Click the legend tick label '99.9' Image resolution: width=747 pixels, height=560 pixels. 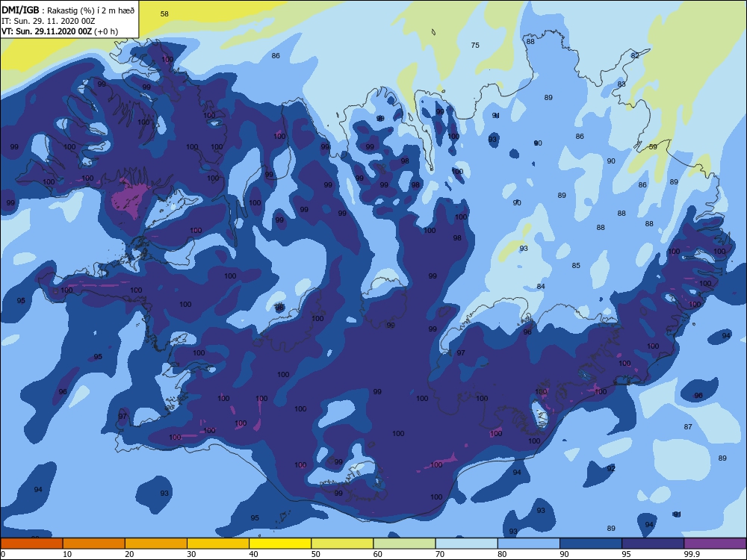(x=692, y=554)
